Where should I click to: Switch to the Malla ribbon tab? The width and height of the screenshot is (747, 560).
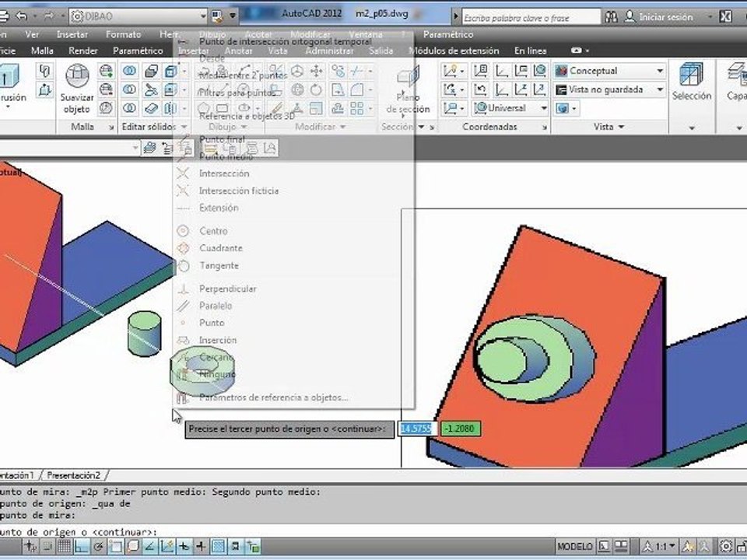pos(42,51)
